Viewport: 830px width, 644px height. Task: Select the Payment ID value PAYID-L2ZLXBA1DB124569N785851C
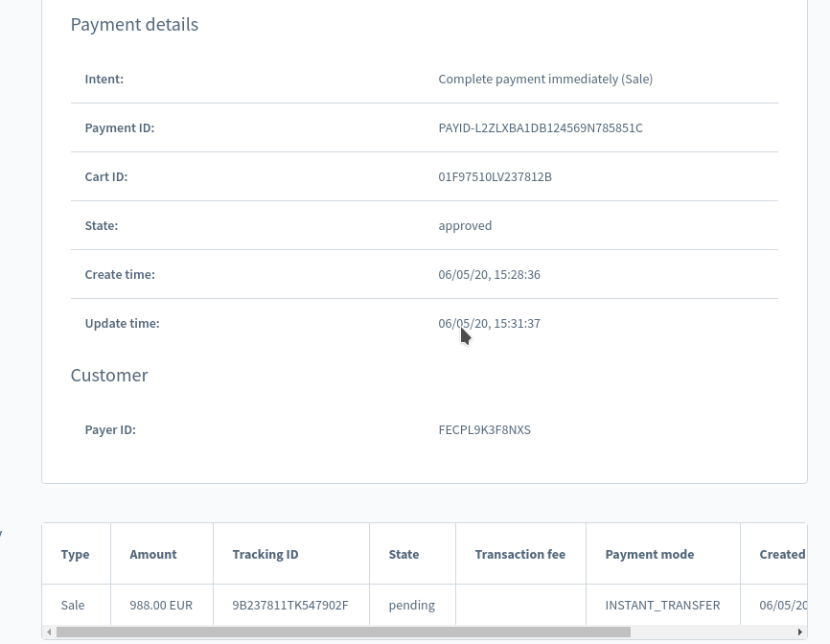pyautogui.click(x=541, y=127)
